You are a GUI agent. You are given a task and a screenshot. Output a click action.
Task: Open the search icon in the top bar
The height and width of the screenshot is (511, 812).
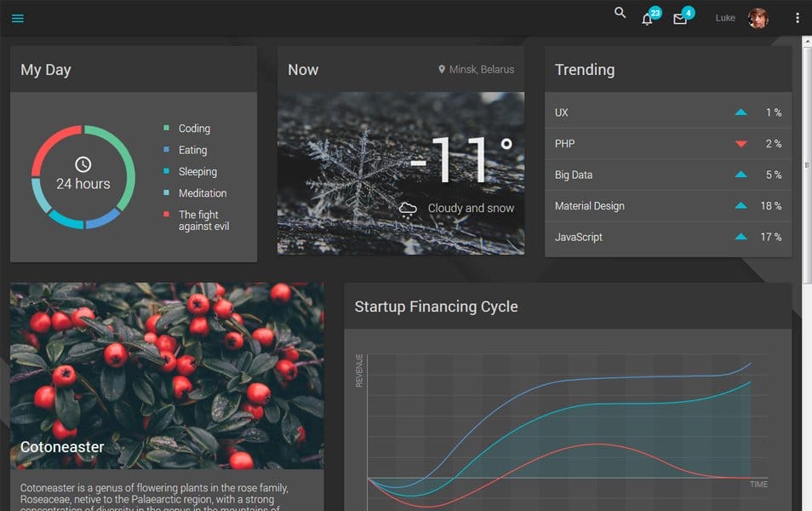[x=619, y=14]
